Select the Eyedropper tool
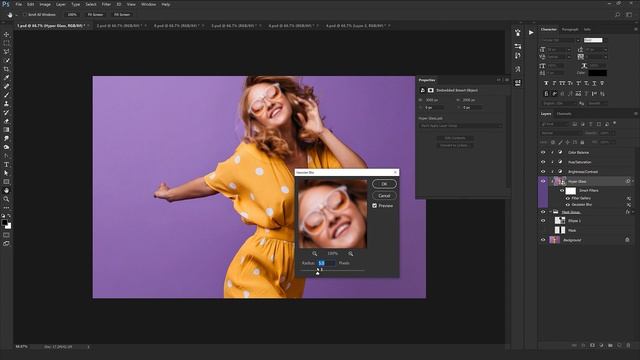640x360 pixels. [7, 78]
